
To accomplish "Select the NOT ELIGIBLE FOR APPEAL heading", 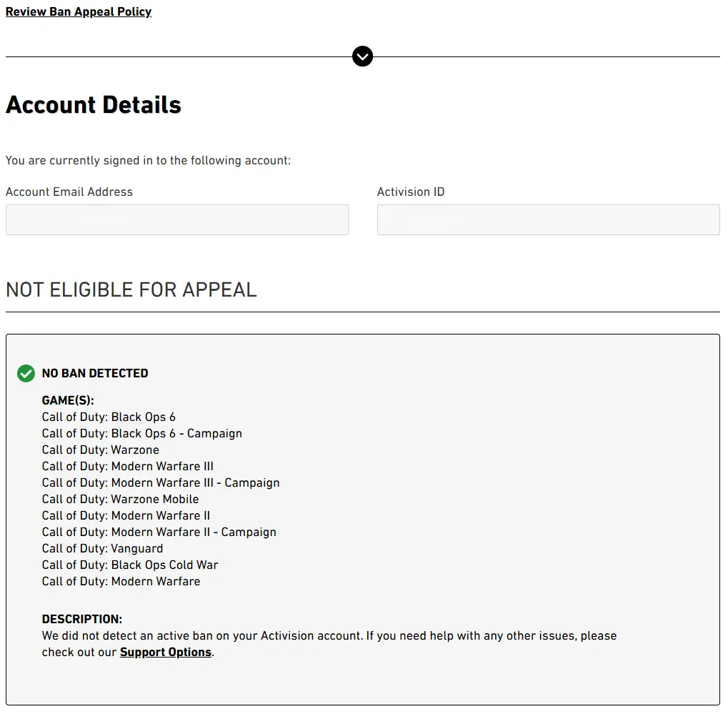I will 131,289.
